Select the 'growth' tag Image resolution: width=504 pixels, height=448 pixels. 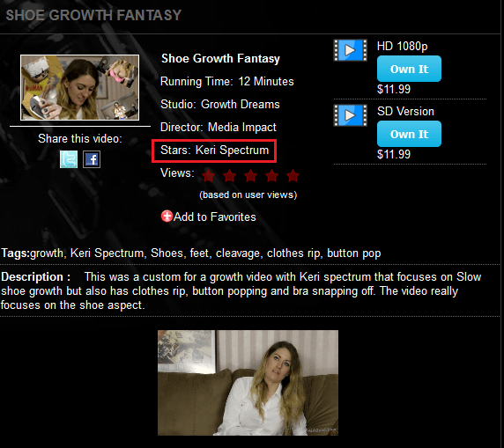pyautogui.click(x=47, y=253)
